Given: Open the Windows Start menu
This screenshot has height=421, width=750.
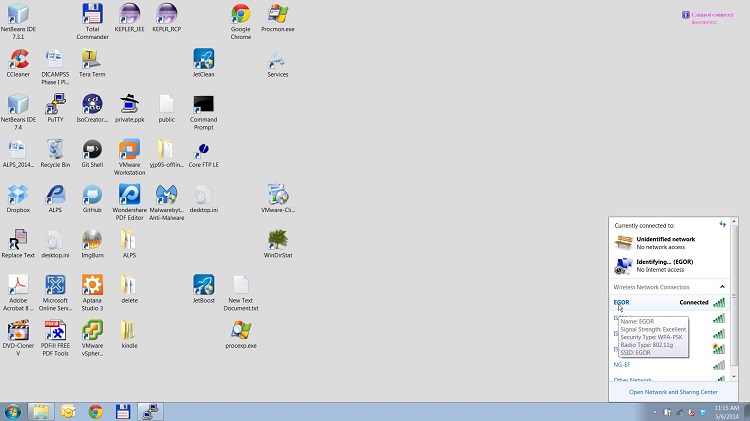Looking at the screenshot, I should pyautogui.click(x=12, y=411).
